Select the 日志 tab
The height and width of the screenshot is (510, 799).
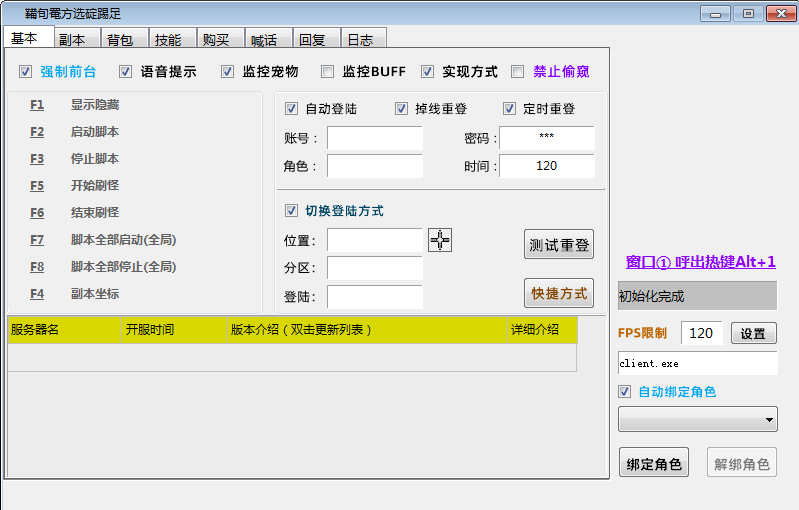click(359, 40)
